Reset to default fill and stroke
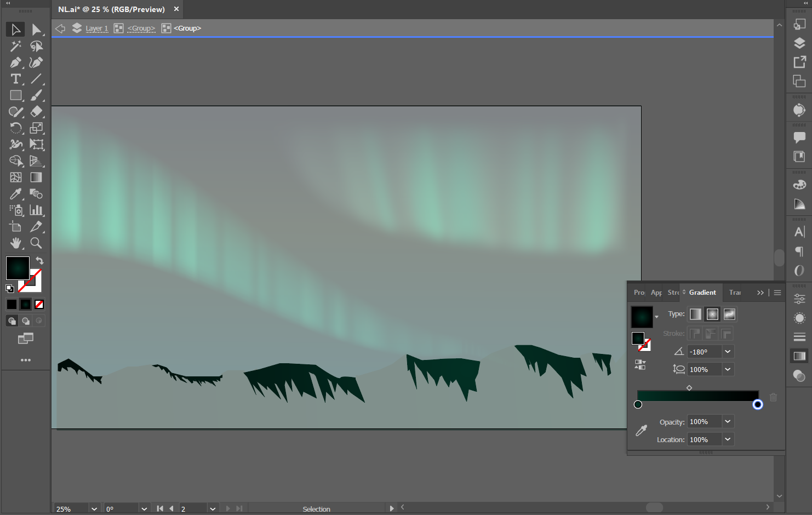Image resolution: width=812 pixels, height=515 pixels. click(x=10, y=289)
